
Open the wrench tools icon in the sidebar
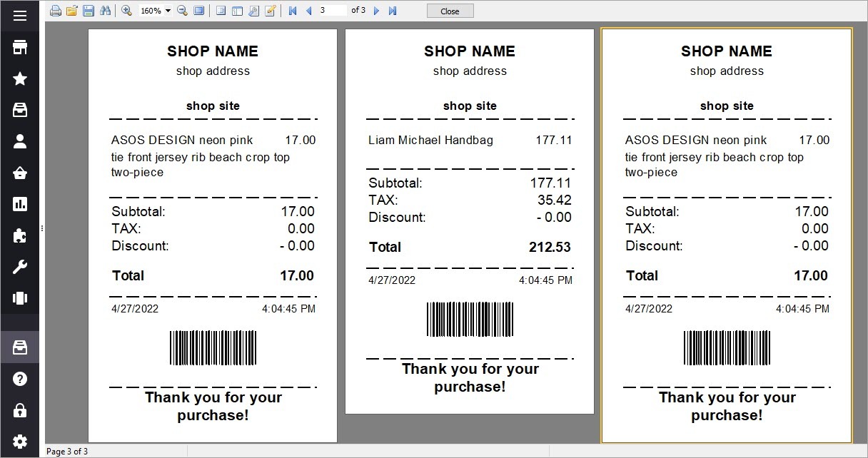coord(20,268)
